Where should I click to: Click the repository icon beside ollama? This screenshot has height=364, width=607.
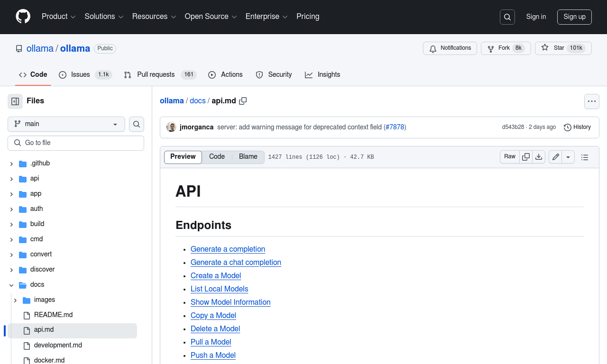click(x=19, y=49)
